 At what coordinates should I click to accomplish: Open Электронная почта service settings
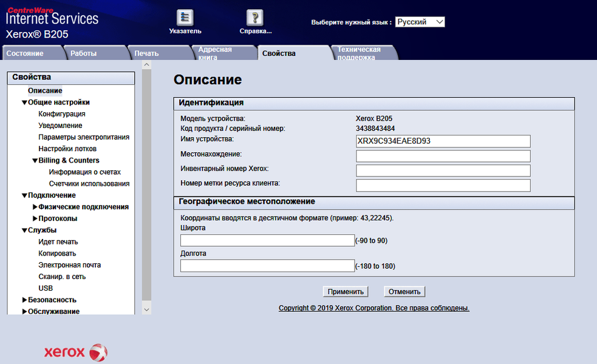point(69,265)
